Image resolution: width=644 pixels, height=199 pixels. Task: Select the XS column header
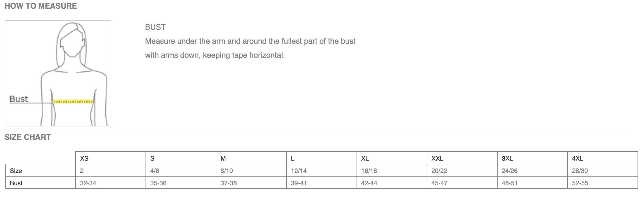click(111, 158)
